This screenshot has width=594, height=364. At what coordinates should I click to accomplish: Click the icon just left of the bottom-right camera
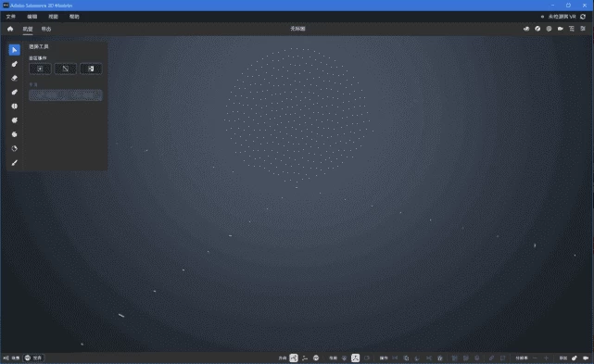click(575, 358)
